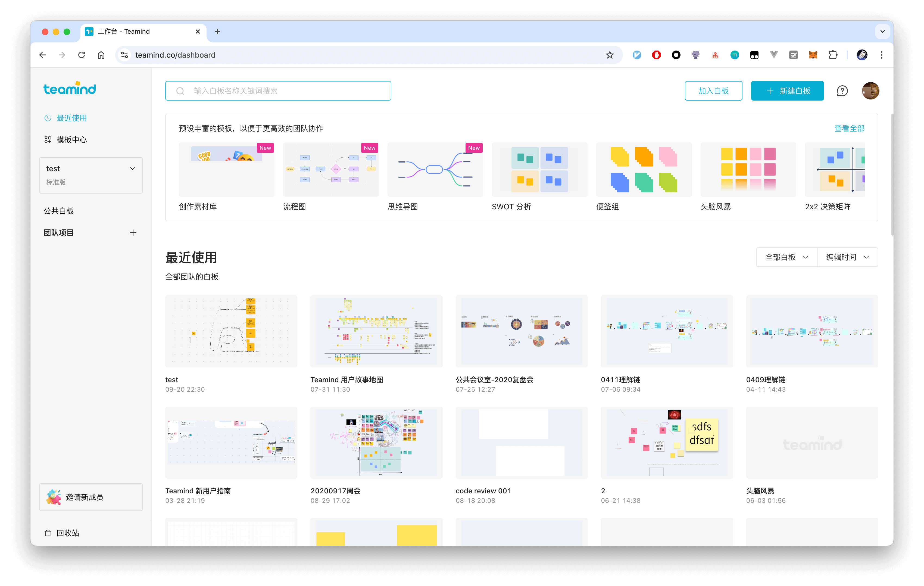Click 邀请新成员 button
Viewport: 924px width, 586px height.
coord(91,497)
